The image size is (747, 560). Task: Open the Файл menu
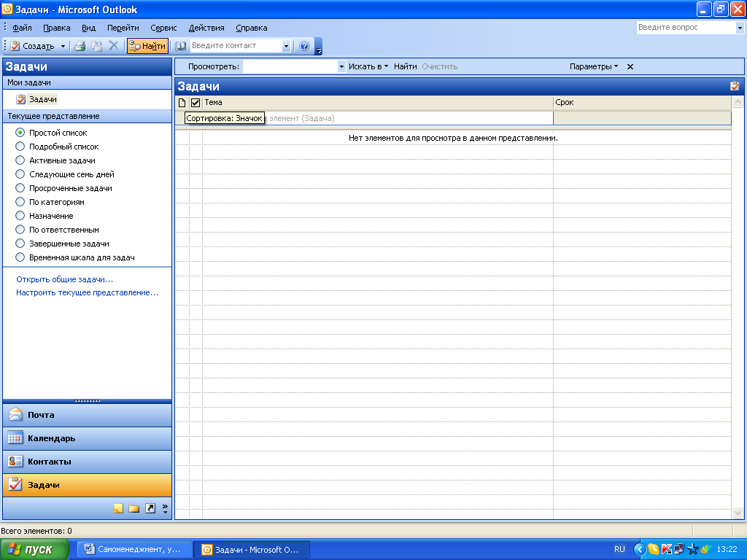[23, 28]
